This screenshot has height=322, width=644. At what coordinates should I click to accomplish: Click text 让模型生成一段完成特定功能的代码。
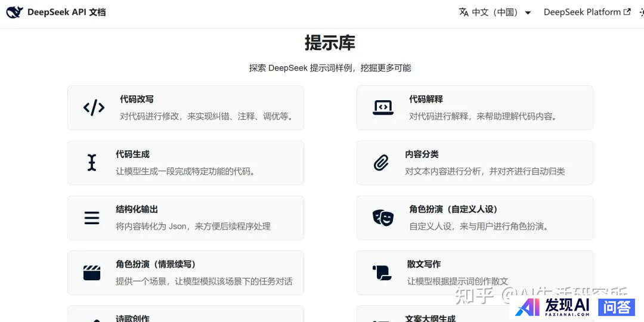tap(185, 171)
